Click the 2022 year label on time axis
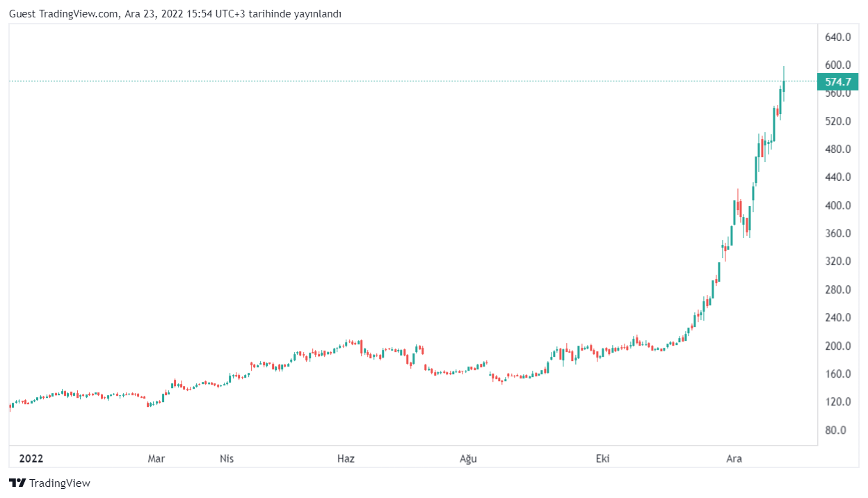This screenshot has height=498, width=868. point(31,458)
